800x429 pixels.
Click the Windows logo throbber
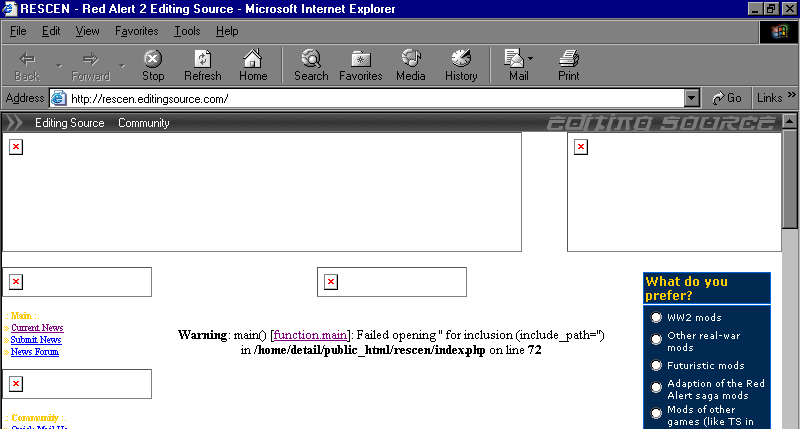pyautogui.click(x=779, y=32)
